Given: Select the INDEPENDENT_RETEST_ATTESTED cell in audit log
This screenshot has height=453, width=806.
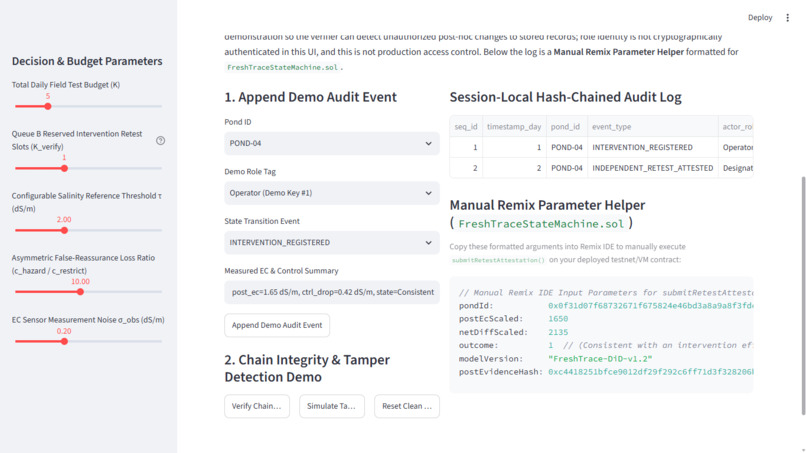Looking at the screenshot, I should click(652, 168).
